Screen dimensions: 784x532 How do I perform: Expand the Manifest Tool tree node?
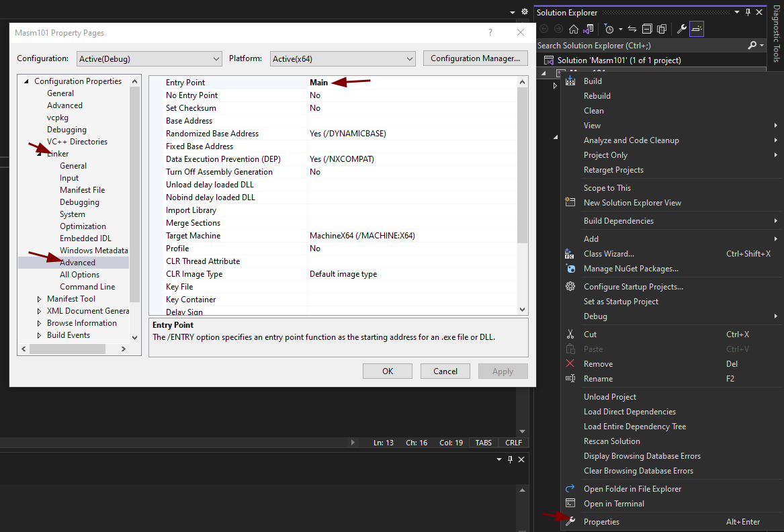[x=39, y=299]
